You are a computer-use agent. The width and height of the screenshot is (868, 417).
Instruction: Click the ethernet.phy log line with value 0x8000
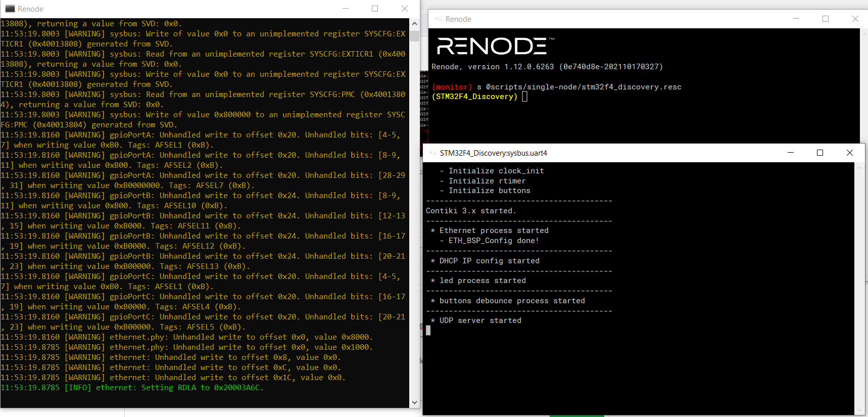click(186, 337)
